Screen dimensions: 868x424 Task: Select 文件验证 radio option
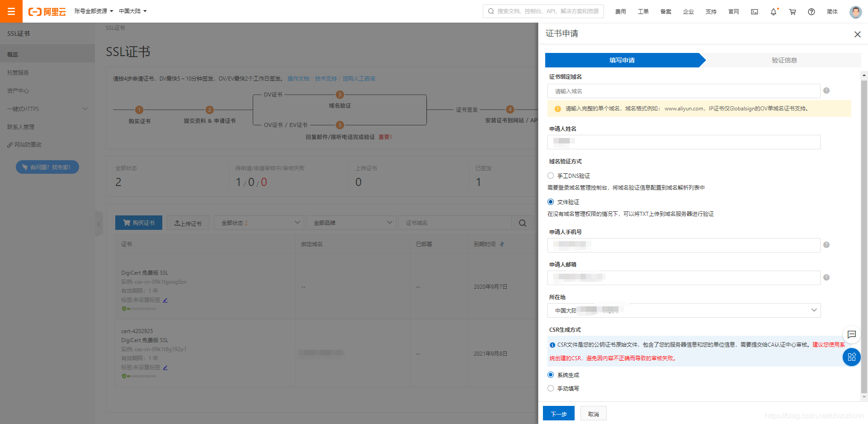click(551, 202)
